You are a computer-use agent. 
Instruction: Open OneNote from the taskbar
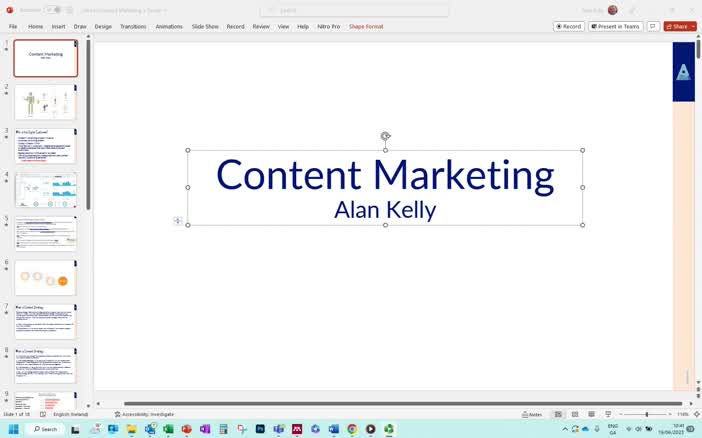(205, 429)
